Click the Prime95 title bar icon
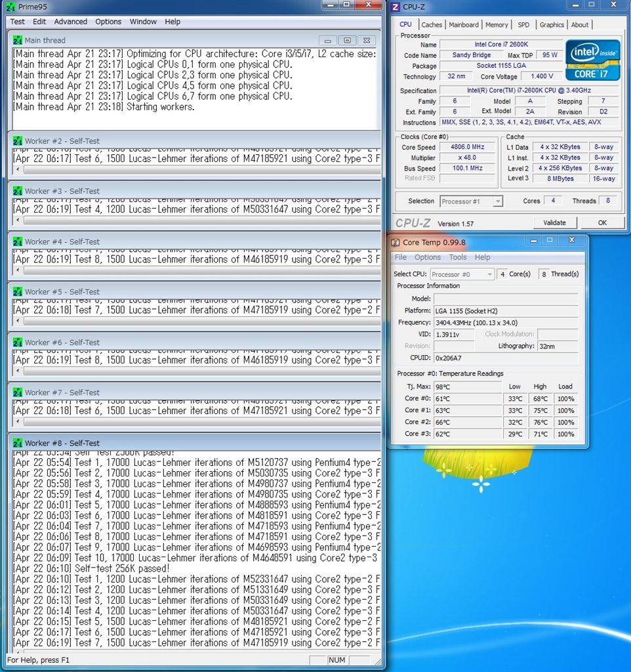This screenshot has height=672, width=631. [10, 7]
